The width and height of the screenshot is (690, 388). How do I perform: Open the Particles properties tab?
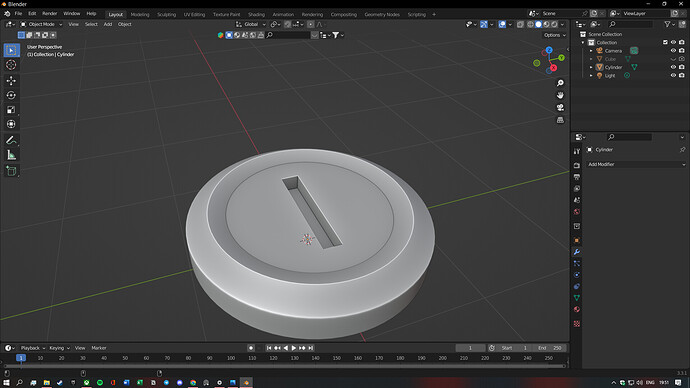pyautogui.click(x=577, y=263)
